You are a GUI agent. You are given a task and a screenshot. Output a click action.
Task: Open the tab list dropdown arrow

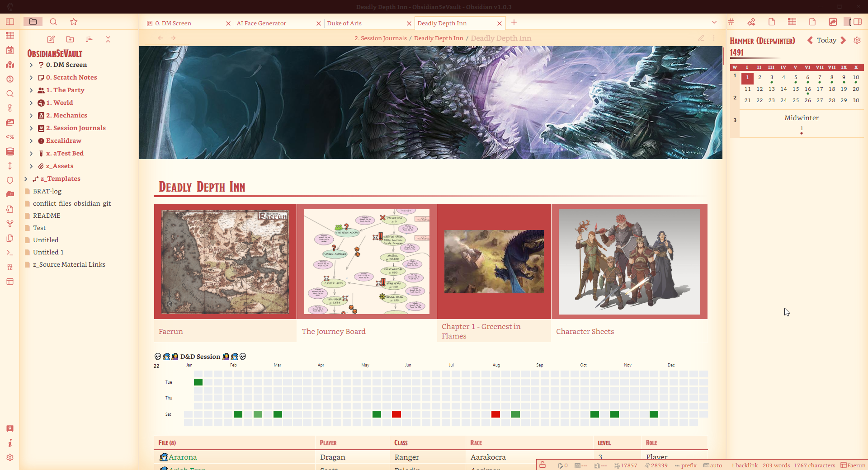pos(714,22)
